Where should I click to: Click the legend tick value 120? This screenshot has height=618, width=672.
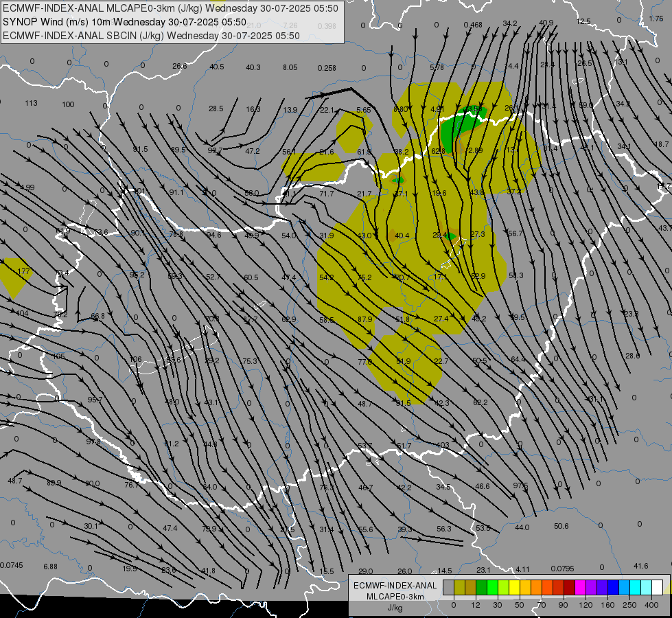pos(586,605)
